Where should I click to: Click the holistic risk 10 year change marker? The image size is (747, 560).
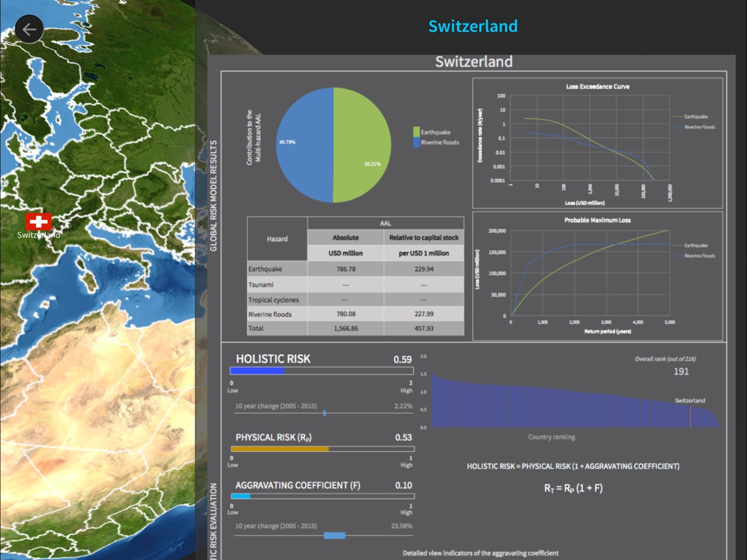coord(324,413)
